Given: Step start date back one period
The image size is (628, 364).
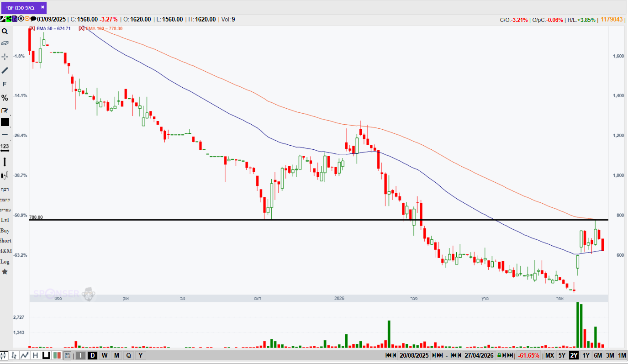Looking at the screenshot, I should pyautogui.click(x=394, y=355).
